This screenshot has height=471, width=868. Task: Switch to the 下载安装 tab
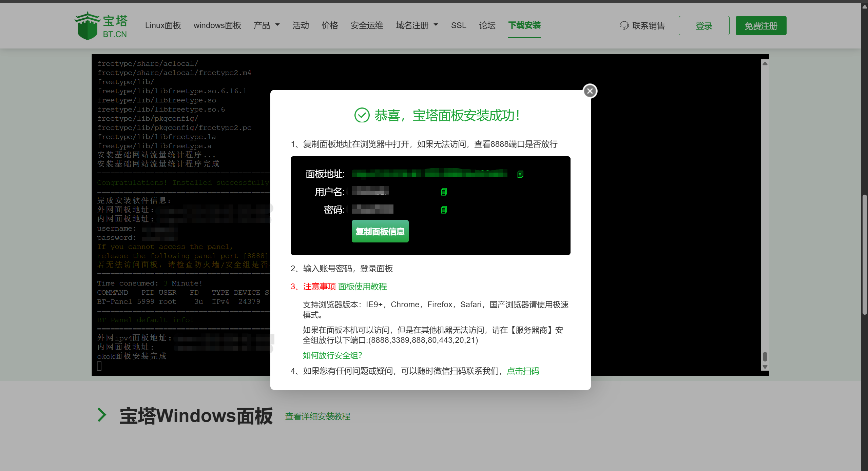tap(524, 25)
